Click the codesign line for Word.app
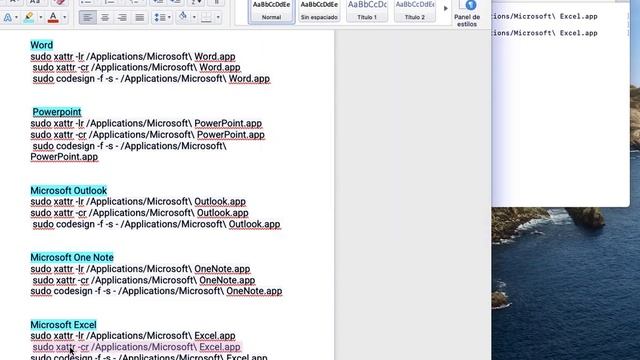 click(x=151, y=79)
